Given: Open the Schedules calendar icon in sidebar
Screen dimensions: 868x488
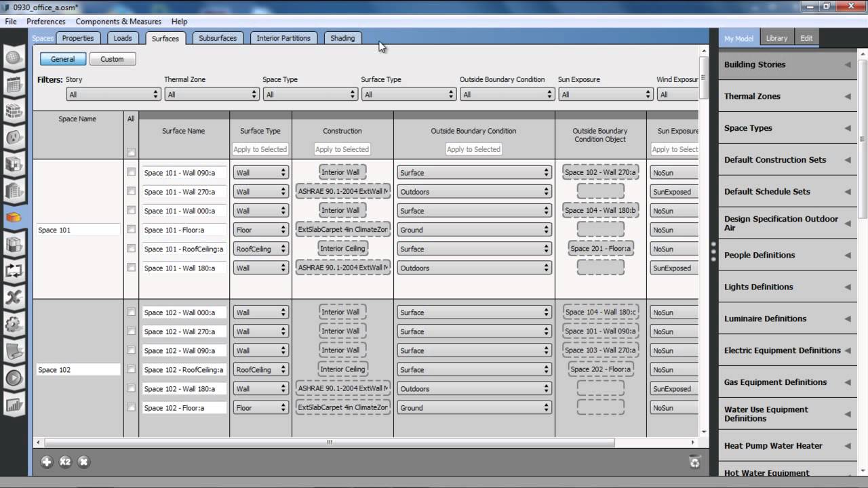Looking at the screenshot, I should coord(14,85).
